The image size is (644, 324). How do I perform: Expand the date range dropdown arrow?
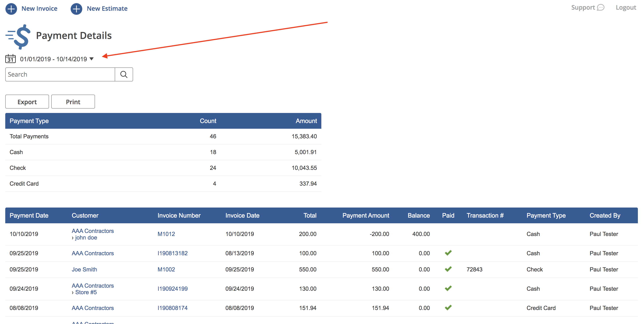(x=91, y=59)
